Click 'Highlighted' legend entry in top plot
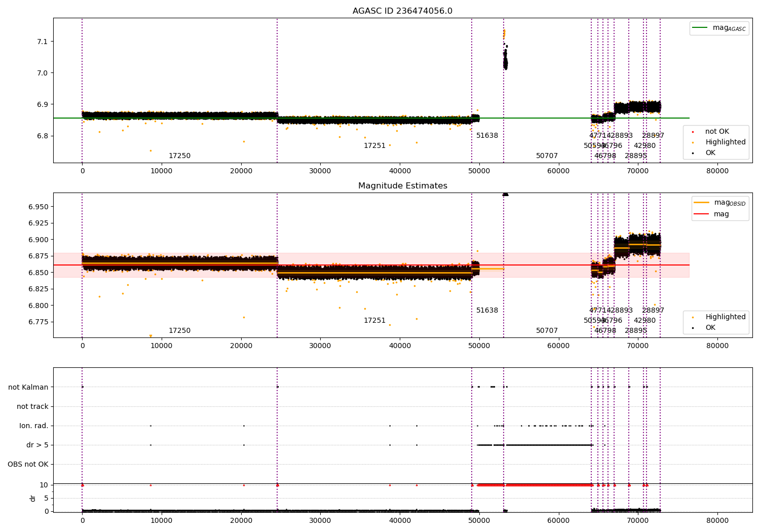The image size is (760, 532). pyautogui.click(x=726, y=142)
